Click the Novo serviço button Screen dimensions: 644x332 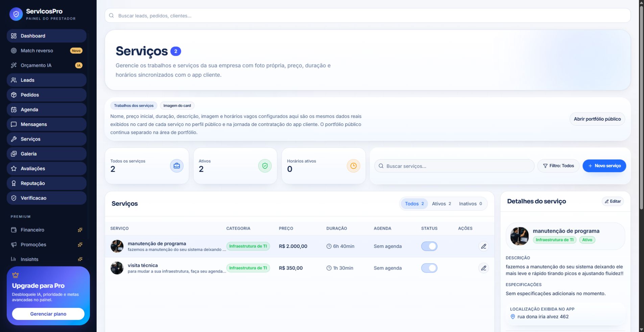pyautogui.click(x=604, y=166)
